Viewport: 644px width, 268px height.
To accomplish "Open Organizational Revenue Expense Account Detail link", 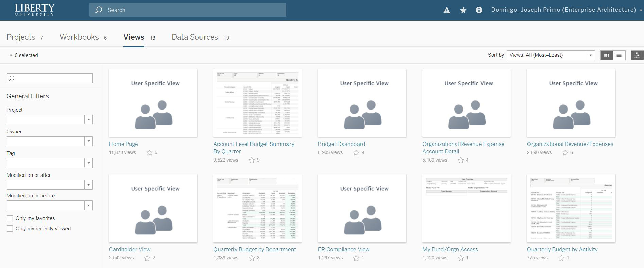I will tap(463, 148).
